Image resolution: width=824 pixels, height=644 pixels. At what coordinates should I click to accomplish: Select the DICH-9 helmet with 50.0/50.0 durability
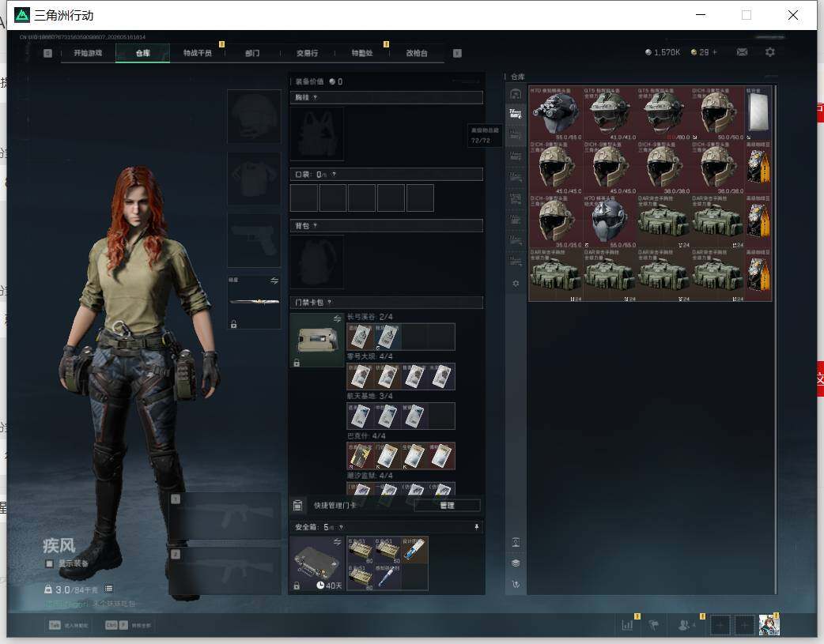(718, 113)
